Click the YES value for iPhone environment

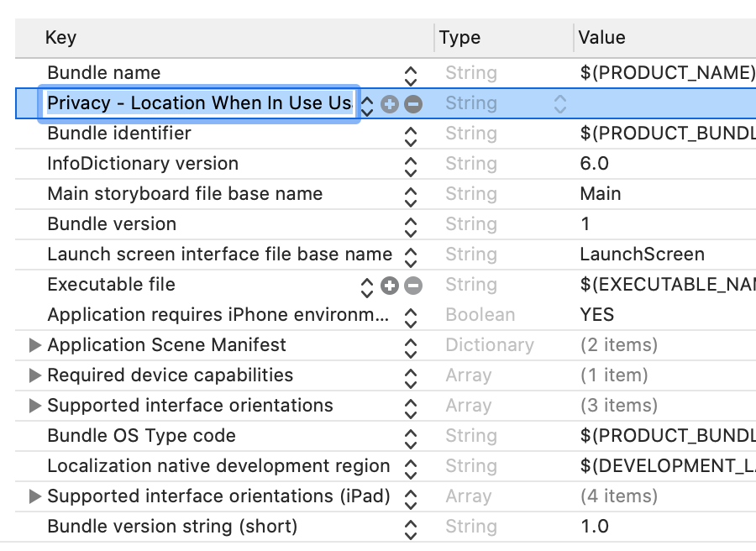[x=596, y=315]
